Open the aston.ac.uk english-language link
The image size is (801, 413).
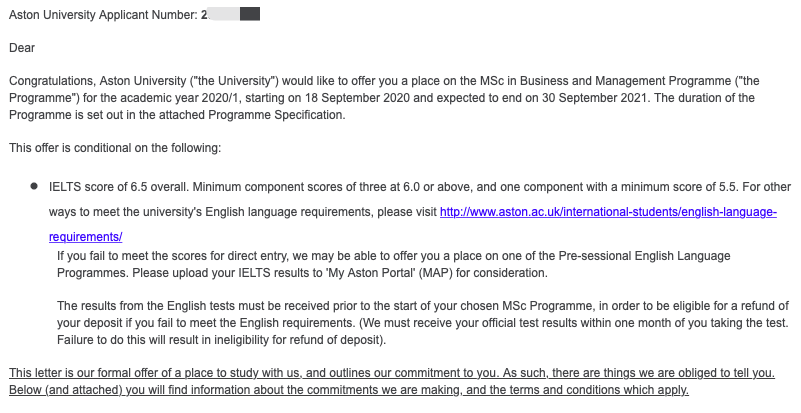pos(608,213)
